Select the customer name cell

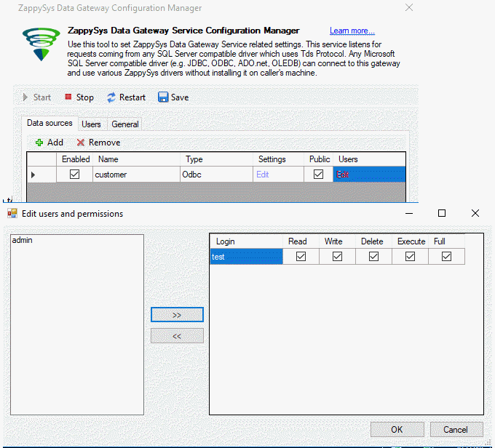click(x=136, y=175)
